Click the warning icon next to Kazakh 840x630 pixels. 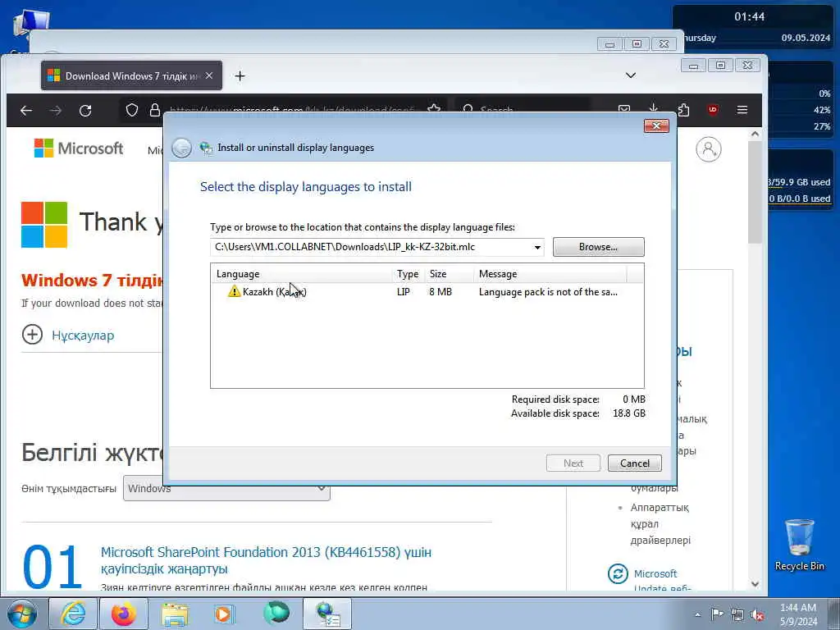(234, 291)
